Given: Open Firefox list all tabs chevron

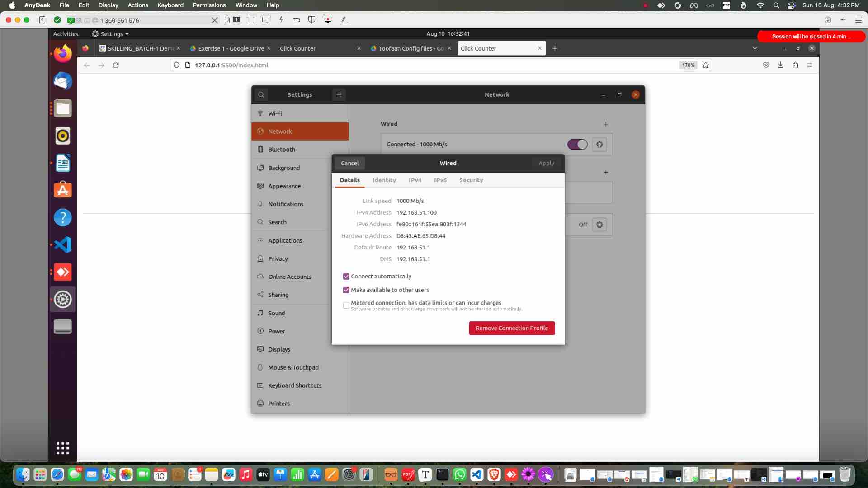Looking at the screenshot, I should pyautogui.click(x=755, y=48).
